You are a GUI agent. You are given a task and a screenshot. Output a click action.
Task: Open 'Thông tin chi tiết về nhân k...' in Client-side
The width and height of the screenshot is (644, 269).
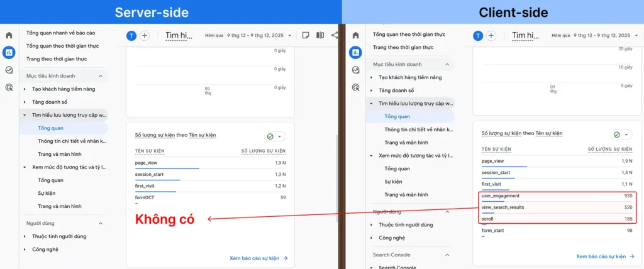pyautogui.click(x=419, y=129)
